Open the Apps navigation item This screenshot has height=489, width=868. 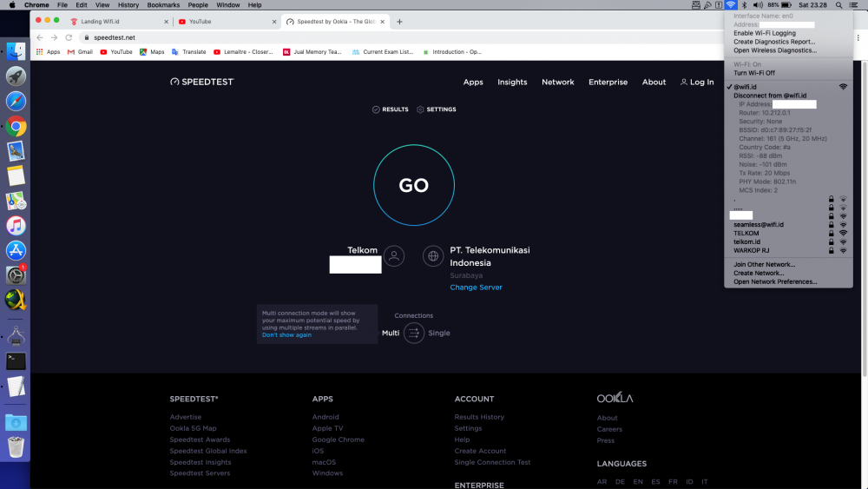473,82
